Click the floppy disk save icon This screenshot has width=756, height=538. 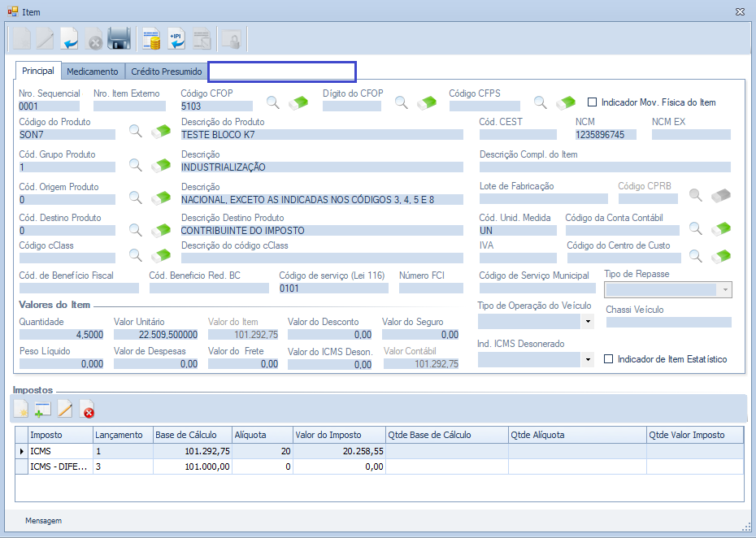click(119, 38)
